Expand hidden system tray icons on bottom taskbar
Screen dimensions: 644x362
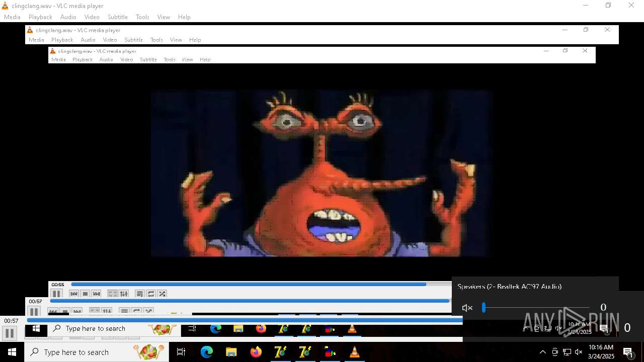point(542,352)
